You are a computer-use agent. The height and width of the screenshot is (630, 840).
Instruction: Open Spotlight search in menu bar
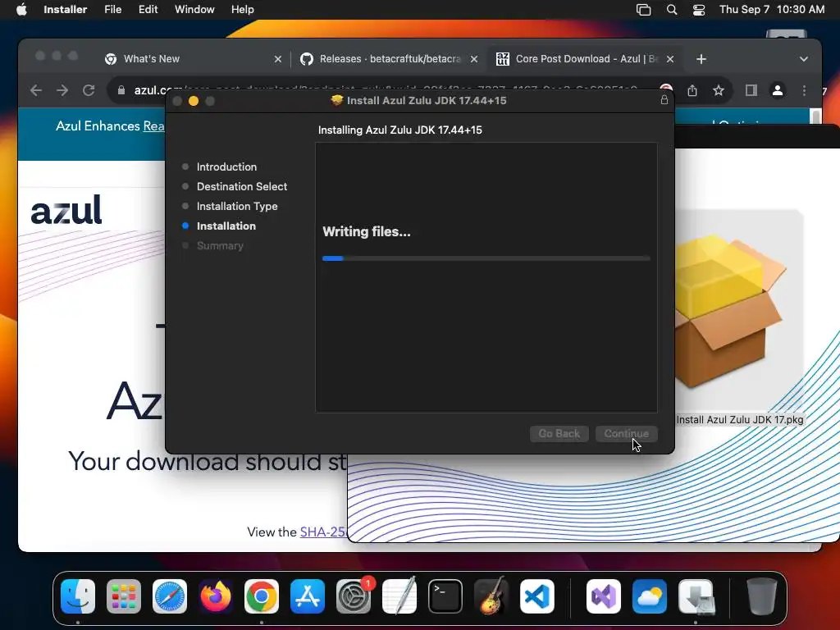pos(671,10)
